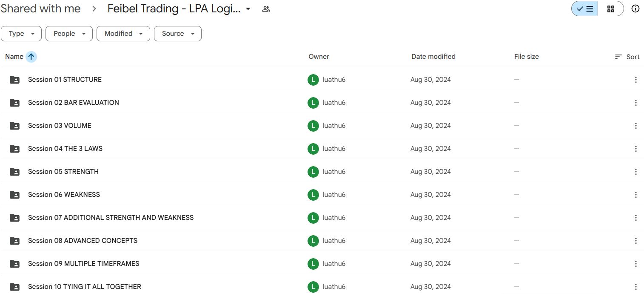Click the Date modified column header
644x294 pixels.
433,57
